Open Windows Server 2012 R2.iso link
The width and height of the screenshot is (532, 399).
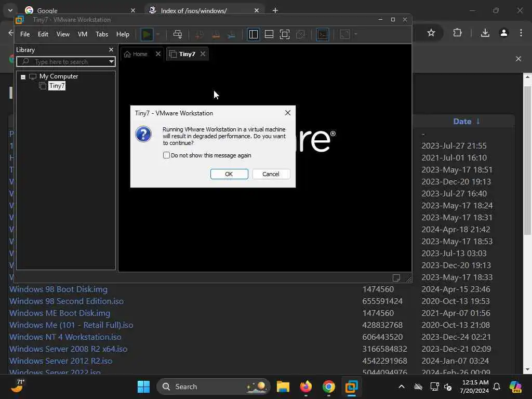(x=61, y=361)
